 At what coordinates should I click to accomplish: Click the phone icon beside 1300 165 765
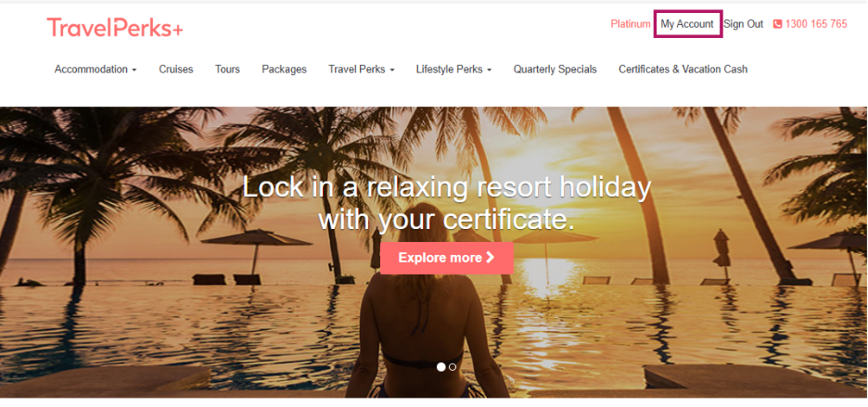[x=777, y=24]
